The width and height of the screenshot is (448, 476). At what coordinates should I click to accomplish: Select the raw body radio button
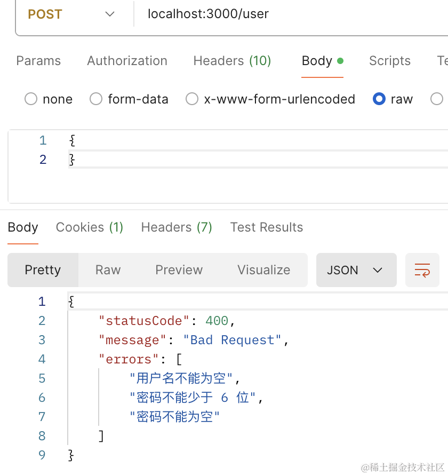click(379, 99)
